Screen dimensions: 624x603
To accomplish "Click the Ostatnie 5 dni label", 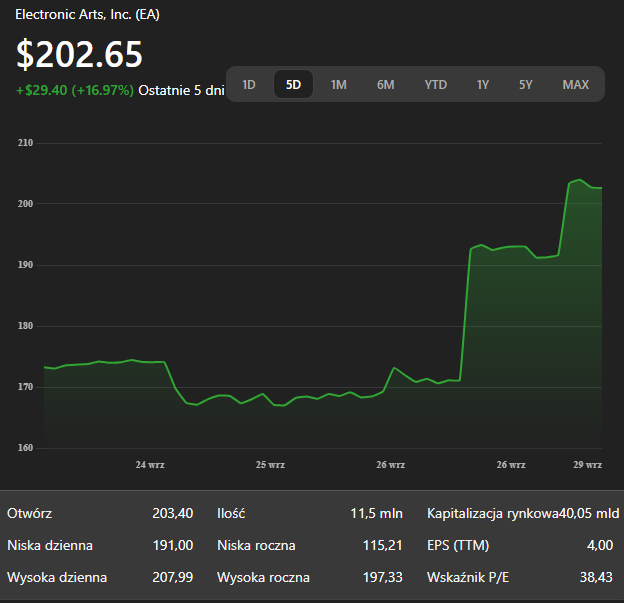I will (x=181, y=90).
